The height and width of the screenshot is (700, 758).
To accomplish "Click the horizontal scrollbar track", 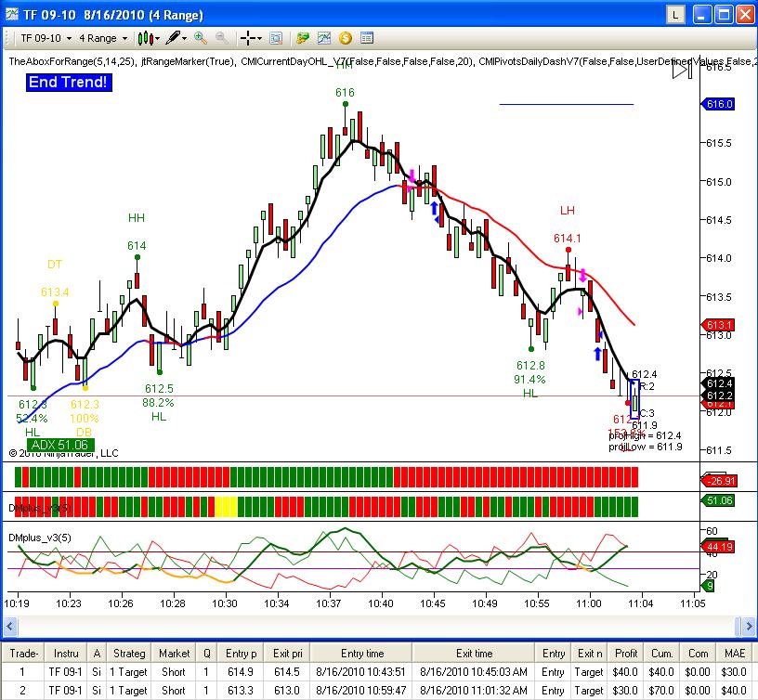I will 376,627.
